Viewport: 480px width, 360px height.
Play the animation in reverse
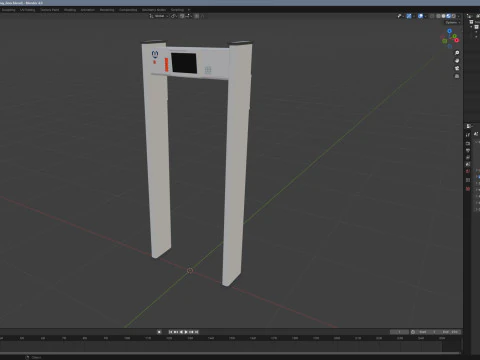[x=181, y=332]
